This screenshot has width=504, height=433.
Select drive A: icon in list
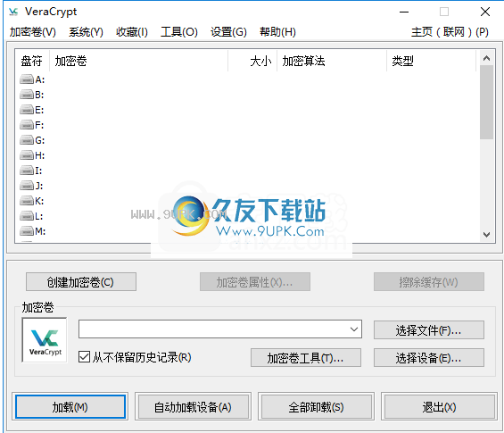27,79
